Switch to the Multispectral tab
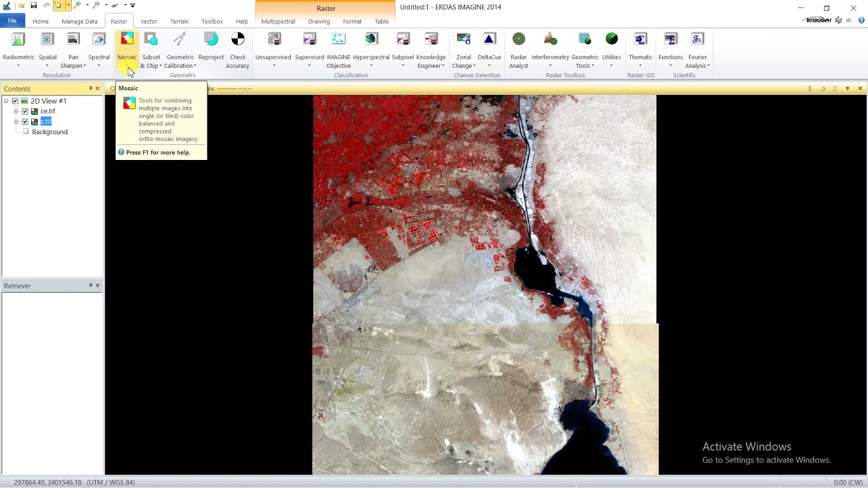868x488 pixels. point(278,21)
